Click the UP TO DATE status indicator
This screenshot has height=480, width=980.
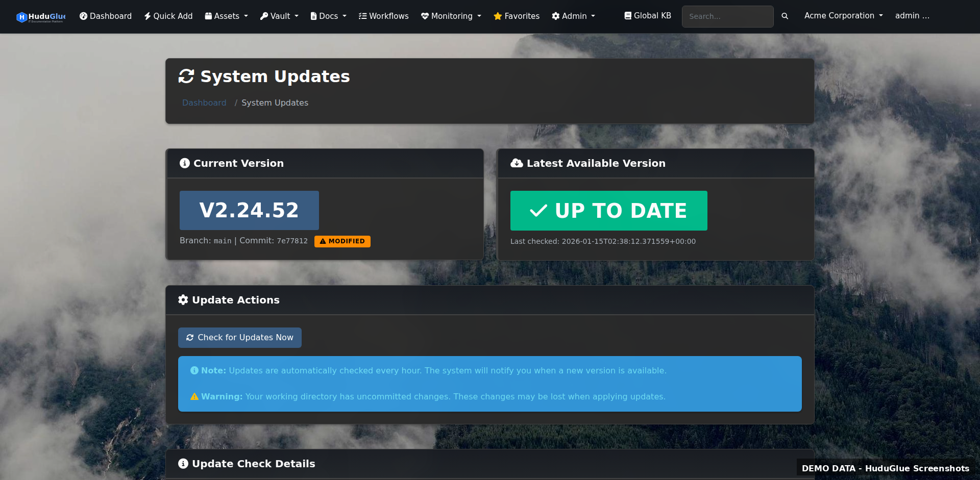[x=608, y=210]
